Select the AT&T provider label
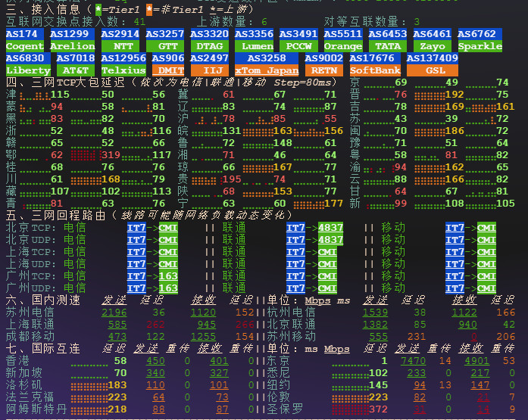 76,70
